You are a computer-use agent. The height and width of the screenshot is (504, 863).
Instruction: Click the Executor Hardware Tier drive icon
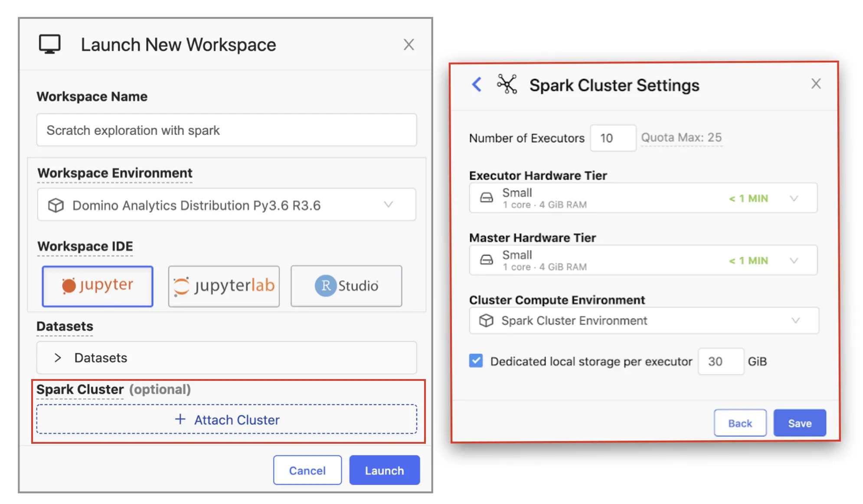pos(487,198)
